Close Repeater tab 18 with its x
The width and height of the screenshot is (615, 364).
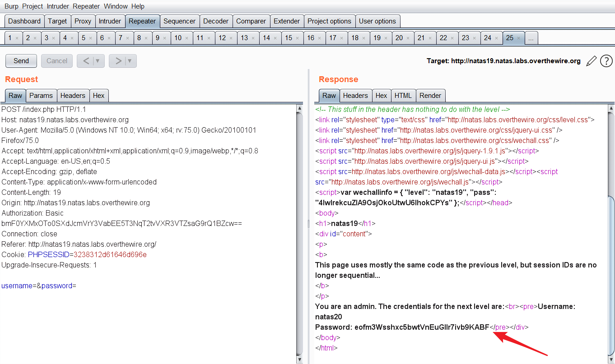(363, 38)
